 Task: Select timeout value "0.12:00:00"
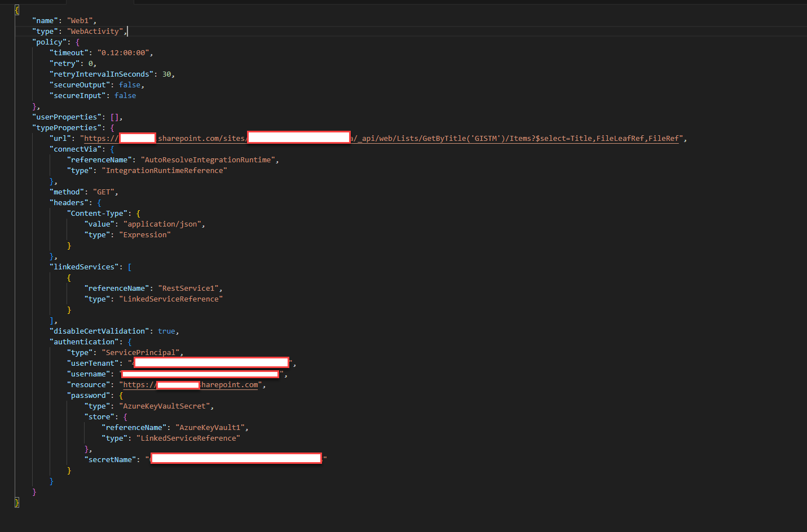tap(123, 53)
